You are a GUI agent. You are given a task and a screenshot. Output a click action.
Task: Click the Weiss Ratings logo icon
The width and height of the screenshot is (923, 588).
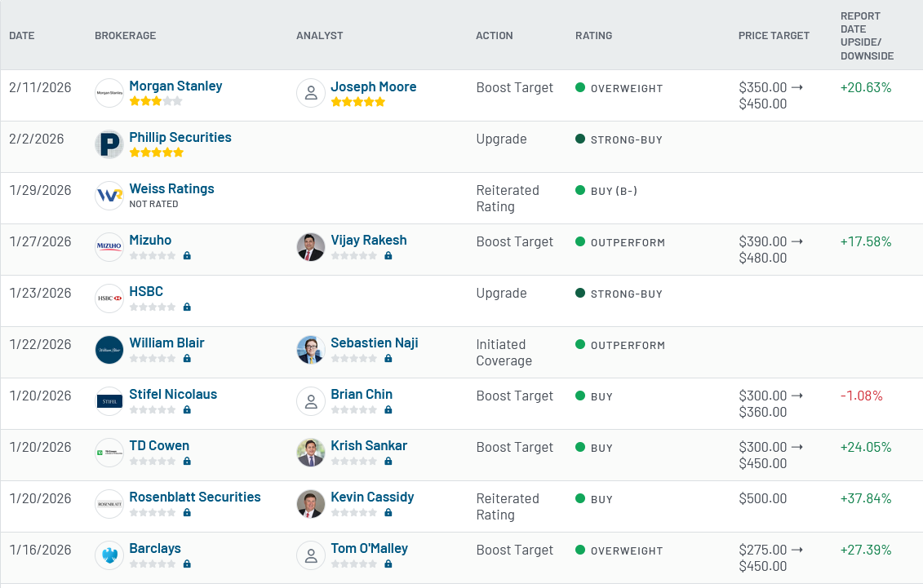tap(109, 195)
